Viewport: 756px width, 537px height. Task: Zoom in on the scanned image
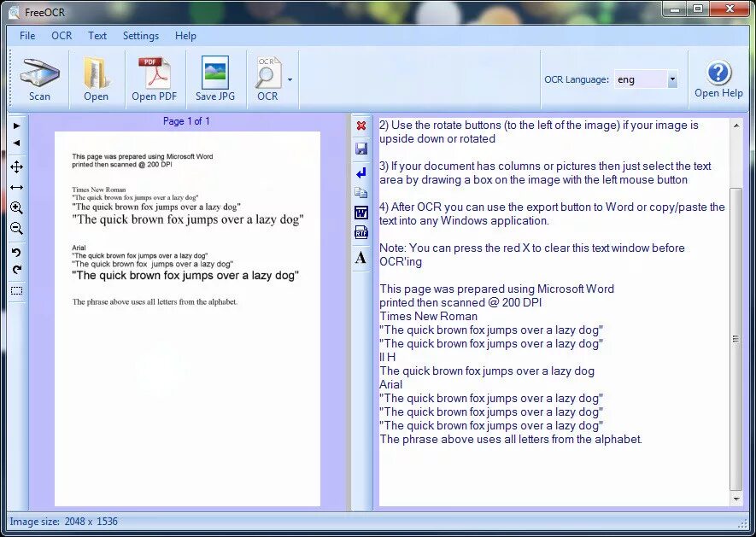pyautogui.click(x=17, y=207)
